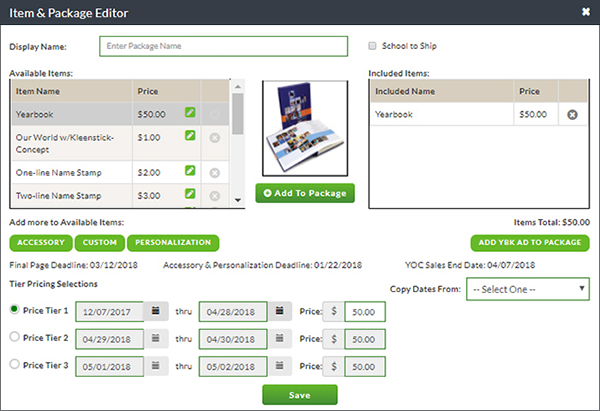Click the Personalization button
Viewport: 600px width, 411px height.
[174, 242]
